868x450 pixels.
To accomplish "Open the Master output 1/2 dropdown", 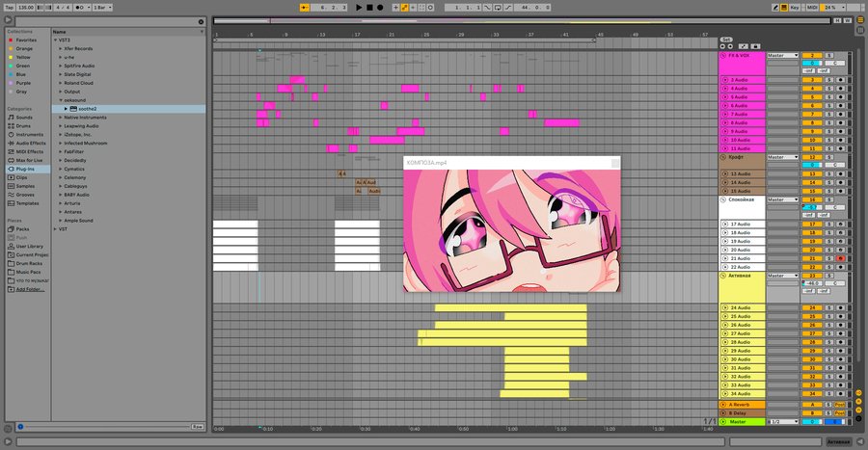I will 782,421.
